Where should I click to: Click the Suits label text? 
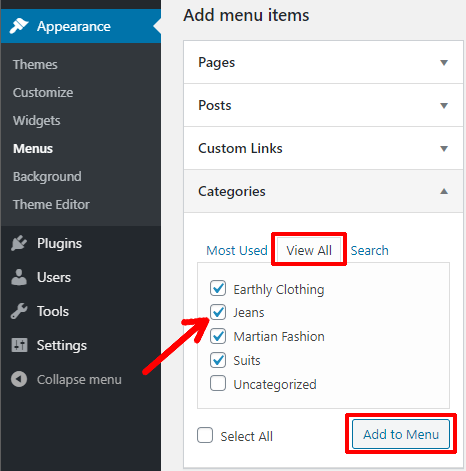247,360
